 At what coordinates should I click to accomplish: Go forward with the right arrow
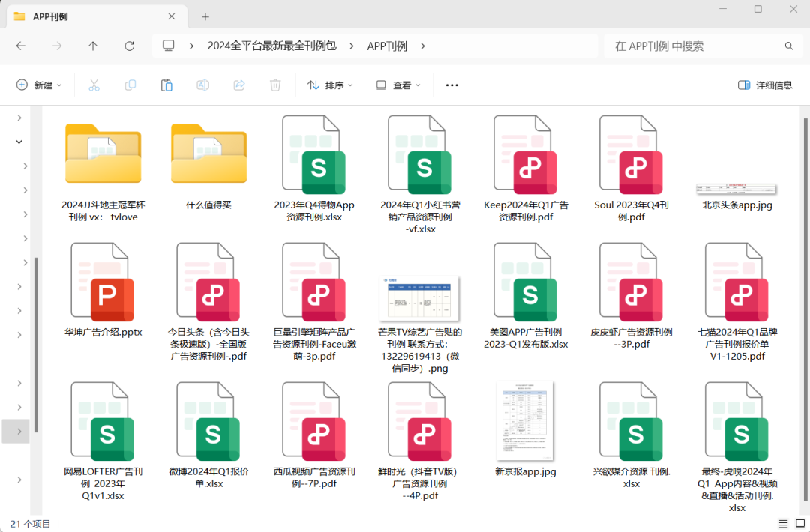click(x=57, y=46)
